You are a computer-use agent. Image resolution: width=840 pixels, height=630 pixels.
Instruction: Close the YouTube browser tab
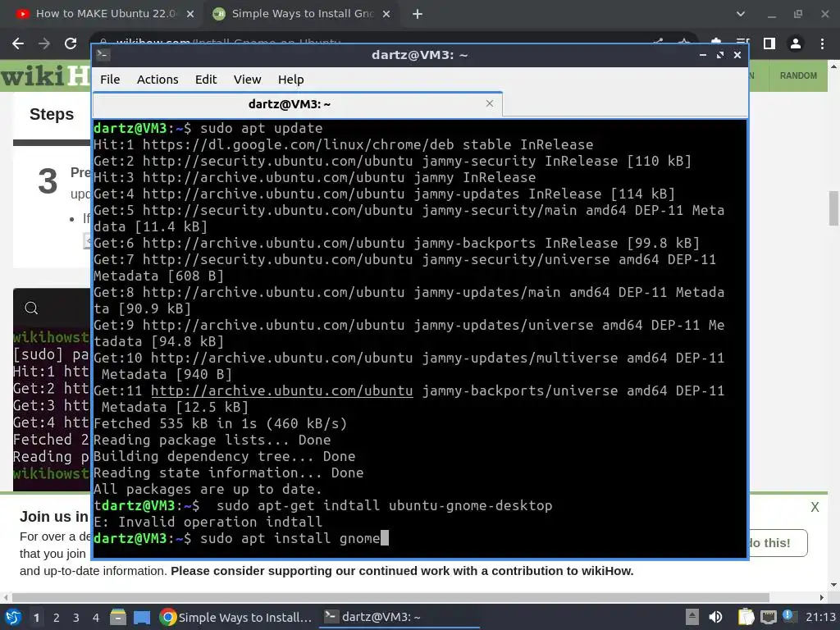190,15
